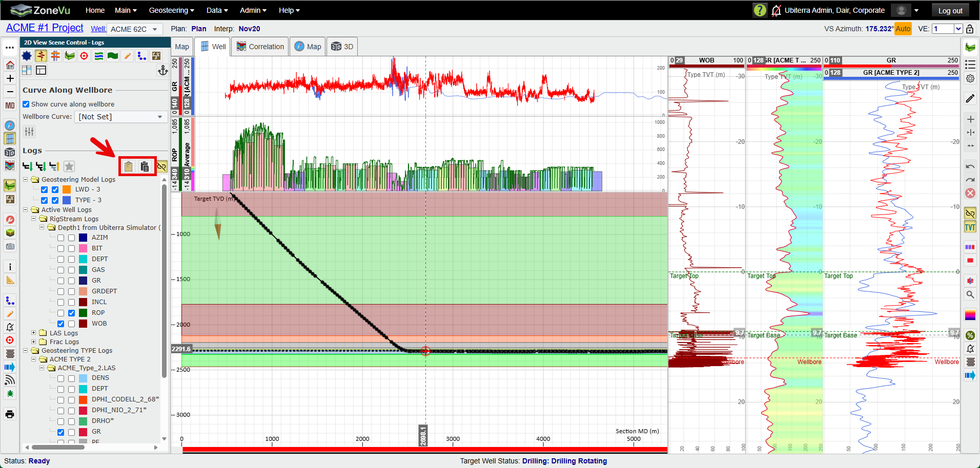The image size is (980, 468).
Task: Click the green help question mark icon
Action: tap(760, 10)
